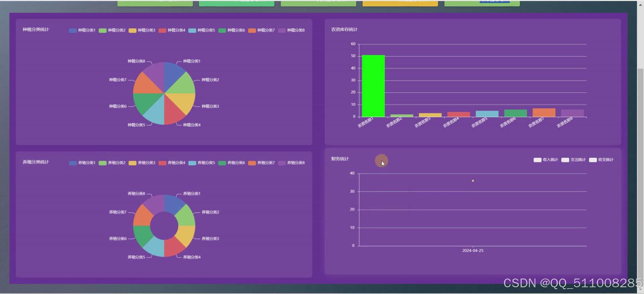Toggle 养殖分类4 legend item
Screen dimensions: 644x294
(x=172, y=163)
